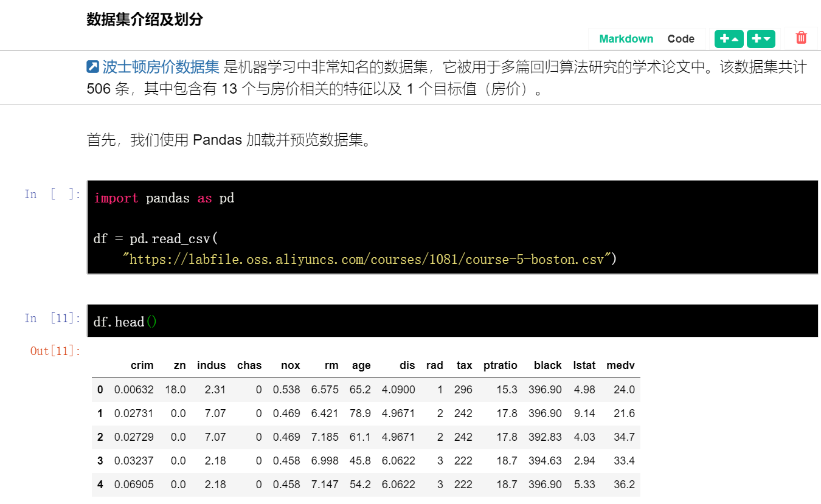Click the external-link icon beside 波士顿房价数据集
Viewport: 821px width, 504px height.
pyautogui.click(x=92, y=66)
